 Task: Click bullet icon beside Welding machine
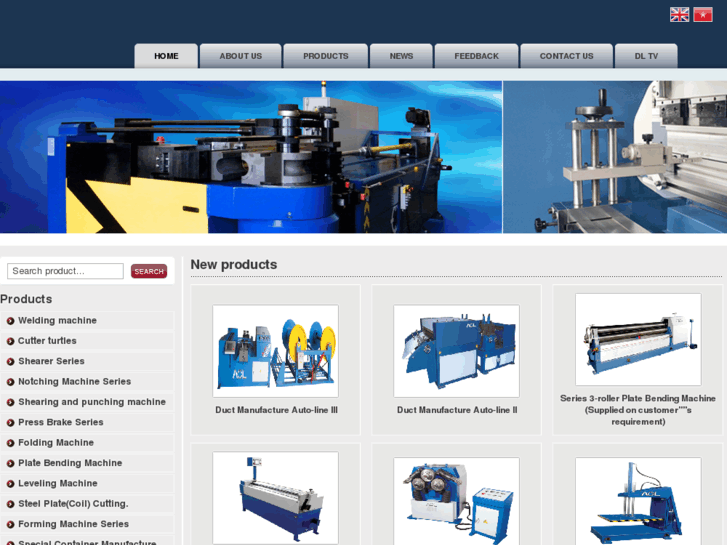[10, 321]
